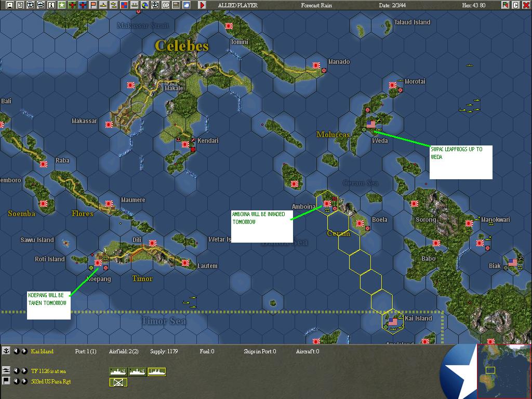Viewport: 532px width, 399px height.
Task: Click the OP toolbar button
Action: [166, 5]
